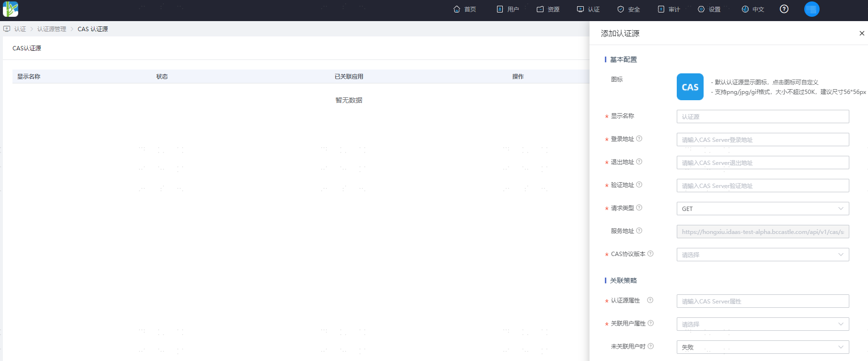
Task: Click the 认证源管理 breadcrumb link
Action: pos(52,29)
